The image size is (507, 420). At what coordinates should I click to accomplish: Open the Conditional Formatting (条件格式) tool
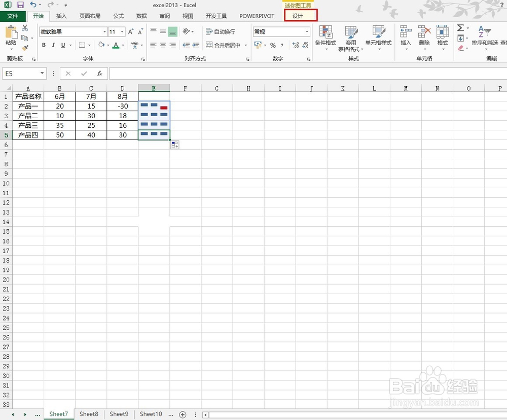point(326,38)
